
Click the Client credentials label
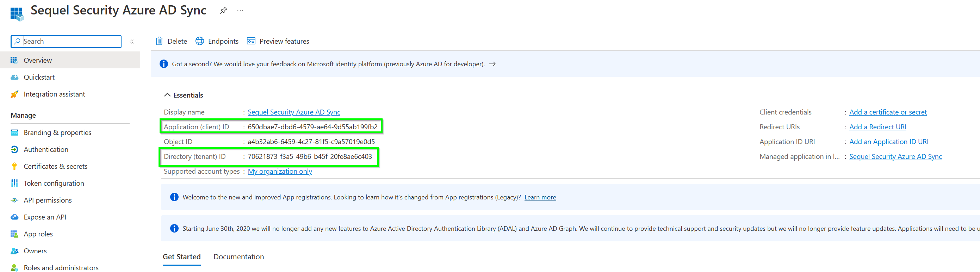[x=786, y=112]
